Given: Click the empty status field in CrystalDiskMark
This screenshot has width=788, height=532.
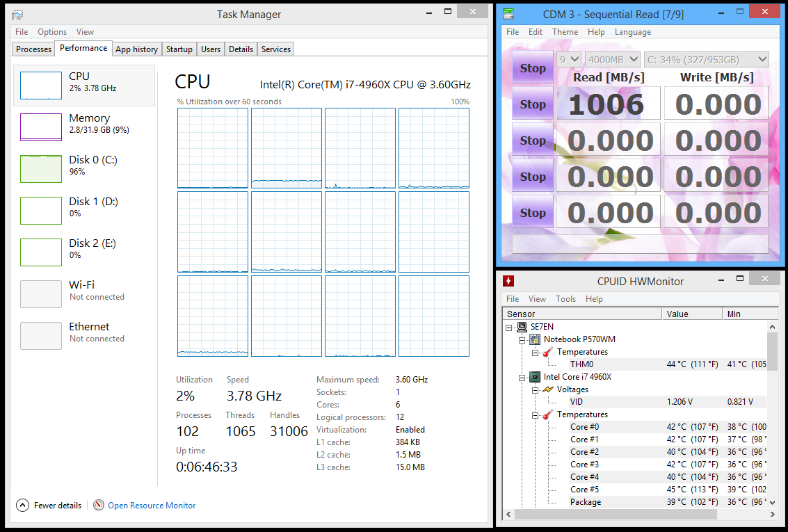Looking at the screenshot, I should [641, 243].
